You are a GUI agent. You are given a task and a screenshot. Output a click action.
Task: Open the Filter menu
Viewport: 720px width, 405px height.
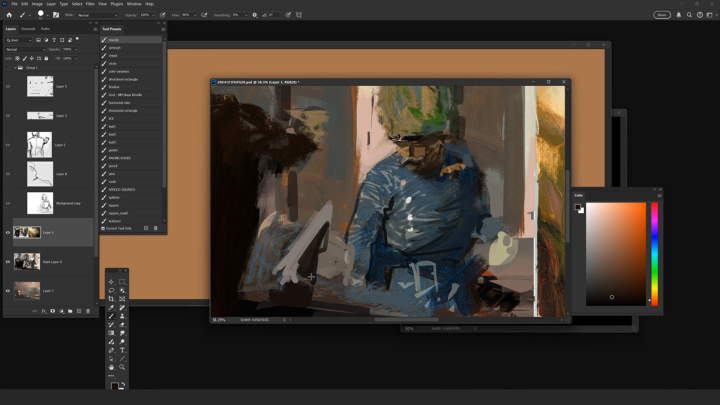89,4
